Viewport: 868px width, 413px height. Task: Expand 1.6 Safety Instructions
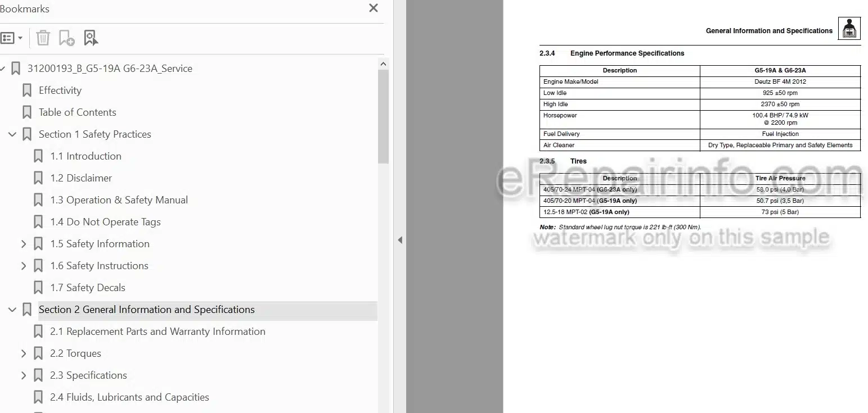[x=24, y=266]
